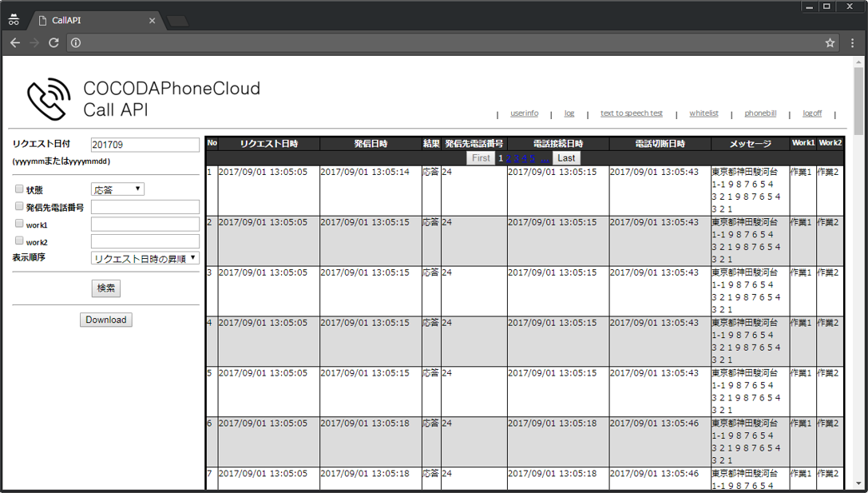Open the browser three-dot menu

click(x=853, y=42)
